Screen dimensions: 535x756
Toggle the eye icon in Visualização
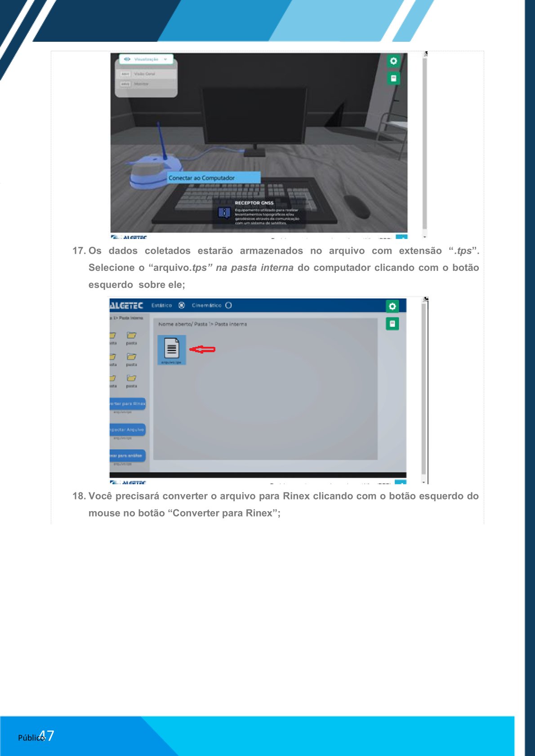tap(127, 59)
